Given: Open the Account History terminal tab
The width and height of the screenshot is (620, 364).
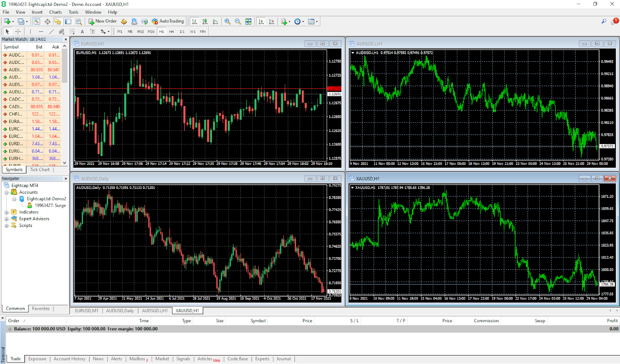Looking at the screenshot, I should pos(69,359).
